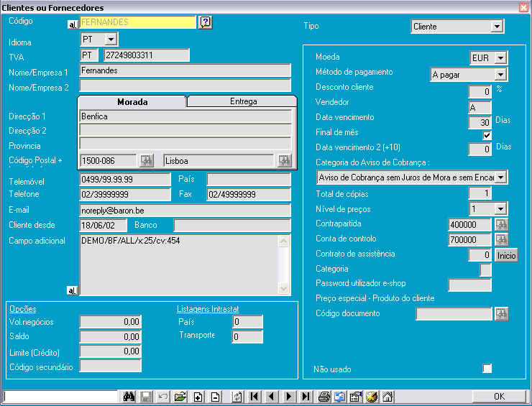Toggle the Categoria checkbox
Viewport: 532px width, 406px height.
[x=486, y=269]
